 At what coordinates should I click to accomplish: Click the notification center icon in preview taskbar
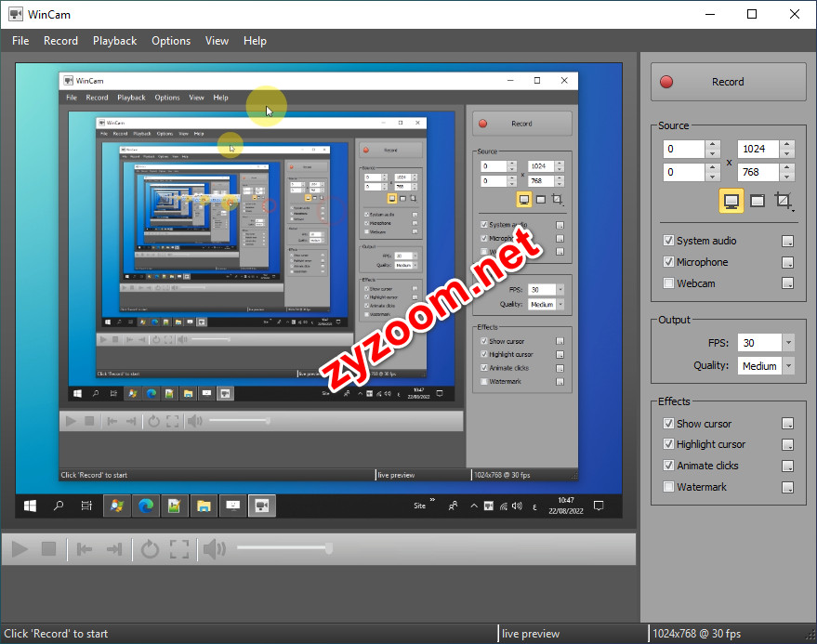click(x=599, y=506)
